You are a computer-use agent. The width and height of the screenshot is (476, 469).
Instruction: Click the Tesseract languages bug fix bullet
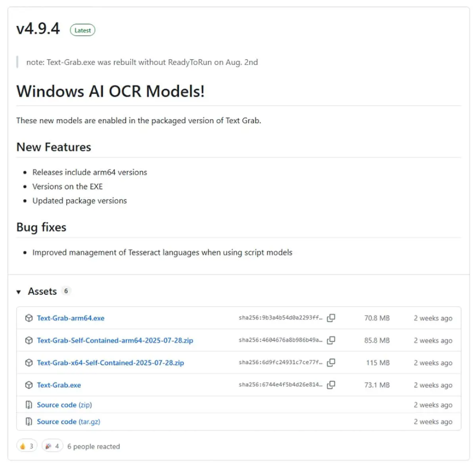tap(162, 252)
